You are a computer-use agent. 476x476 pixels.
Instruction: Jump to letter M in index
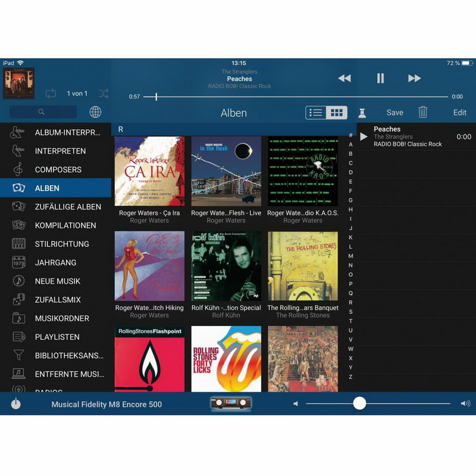pyautogui.click(x=350, y=256)
